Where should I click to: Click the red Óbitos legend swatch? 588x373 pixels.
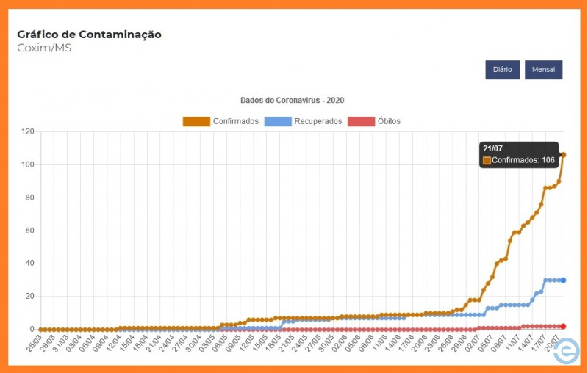coord(360,121)
